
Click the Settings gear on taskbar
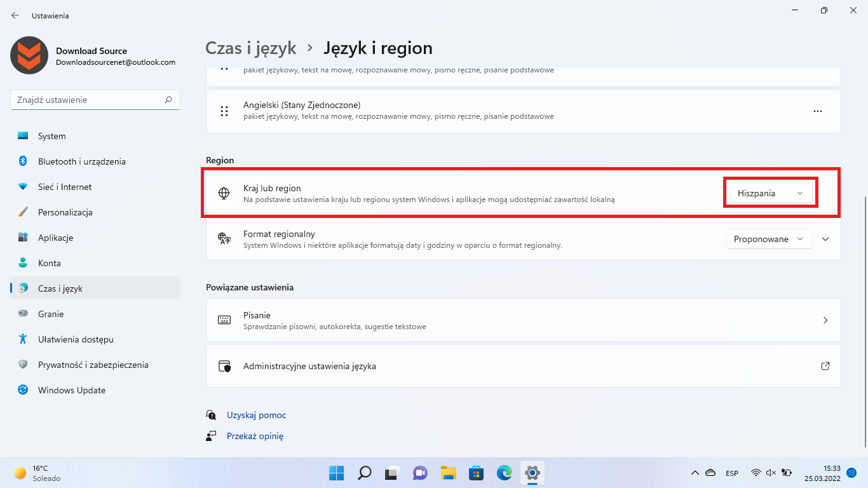click(x=532, y=473)
